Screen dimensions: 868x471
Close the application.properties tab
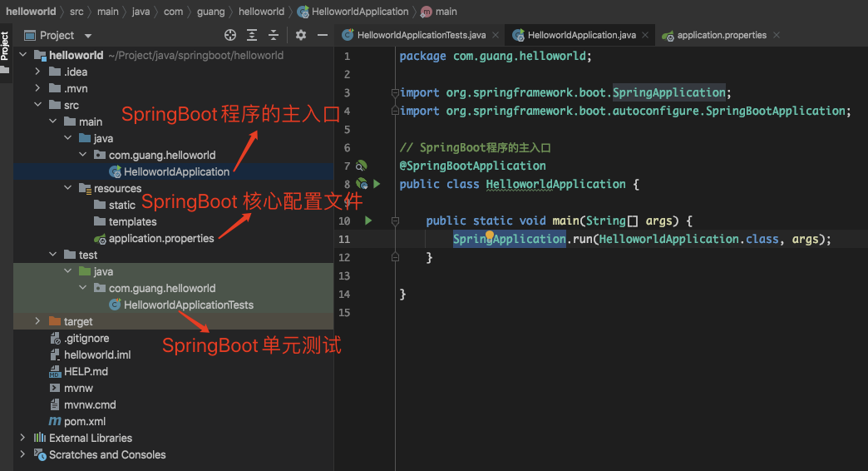777,35
